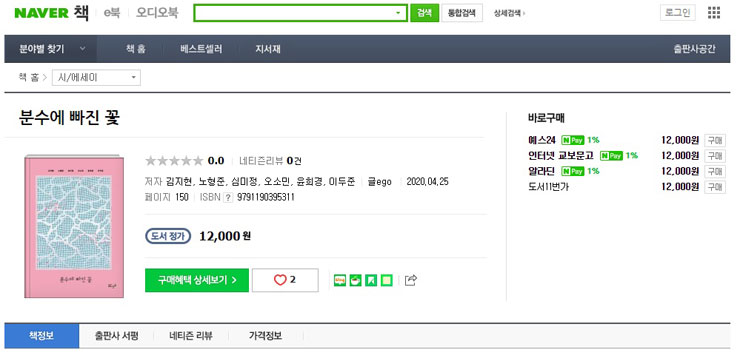Screen dimensions: 740x361
Task: Open 책 홈 in navigation bar
Action: tap(135, 49)
